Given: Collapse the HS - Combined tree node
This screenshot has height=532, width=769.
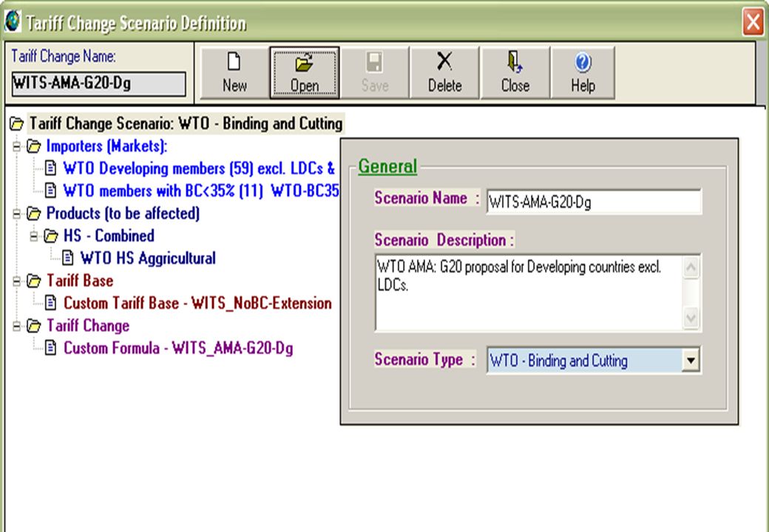Looking at the screenshot, I should 34,236.
